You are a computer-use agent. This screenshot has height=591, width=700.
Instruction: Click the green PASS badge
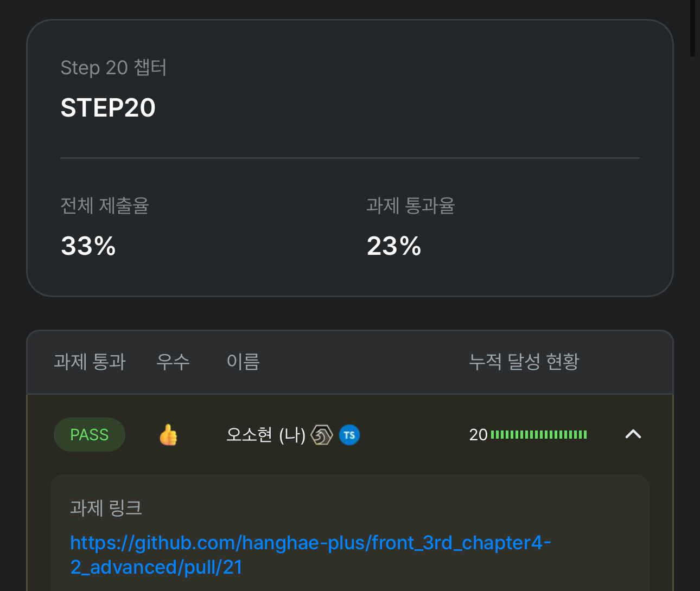click(x=90, y=435)
